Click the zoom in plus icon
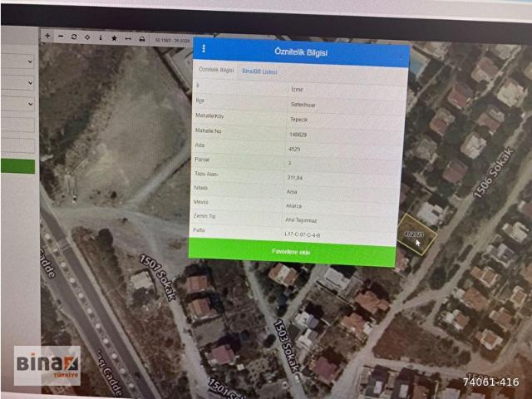532x399 pixels. (47, 37)
